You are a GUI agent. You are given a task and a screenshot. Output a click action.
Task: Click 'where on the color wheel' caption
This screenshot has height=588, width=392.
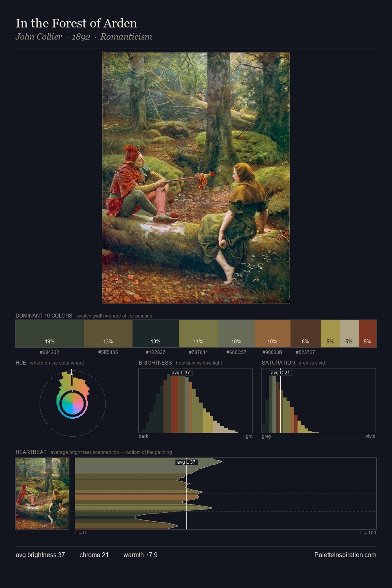click(57, 363)
